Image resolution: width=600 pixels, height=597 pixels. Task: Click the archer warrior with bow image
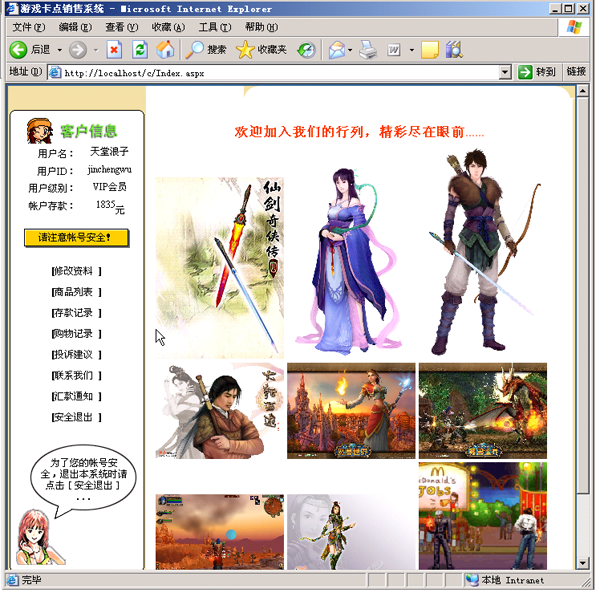click(x=483, y=252)
